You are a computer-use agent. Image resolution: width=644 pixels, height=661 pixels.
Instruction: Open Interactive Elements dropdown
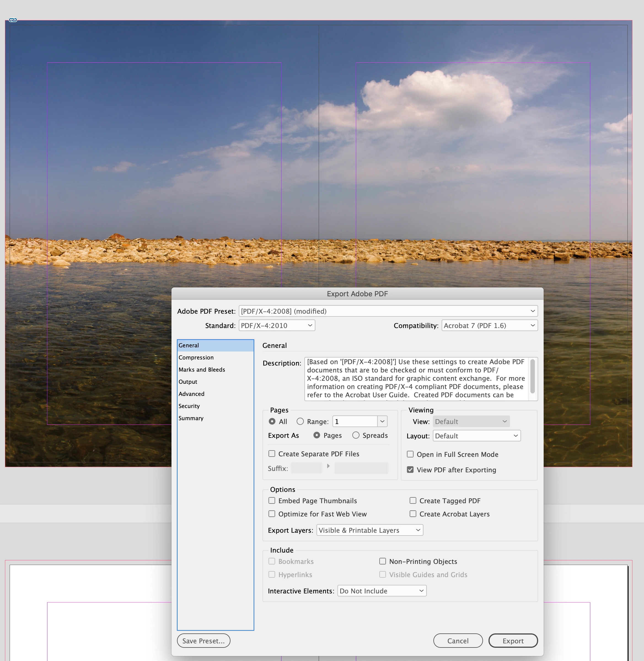[x=382, y=591]
